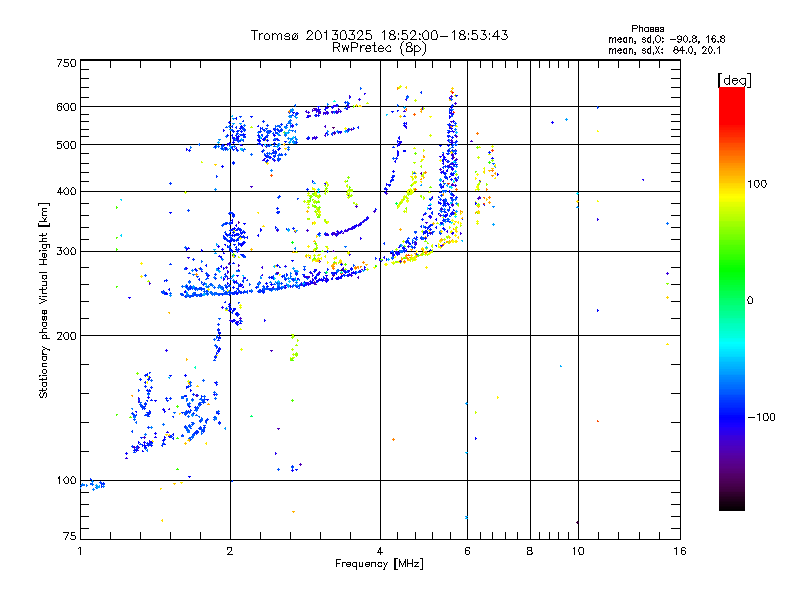Click the y-axis tick label '300'
This screenshot has height=600, width=800.
tap(66, 252)
